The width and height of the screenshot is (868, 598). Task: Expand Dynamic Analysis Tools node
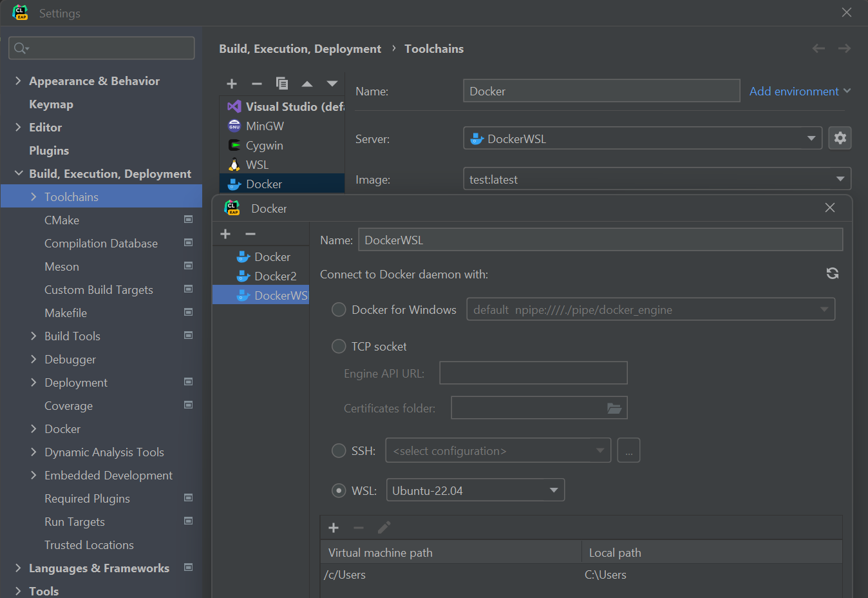(x=33, y=452)
